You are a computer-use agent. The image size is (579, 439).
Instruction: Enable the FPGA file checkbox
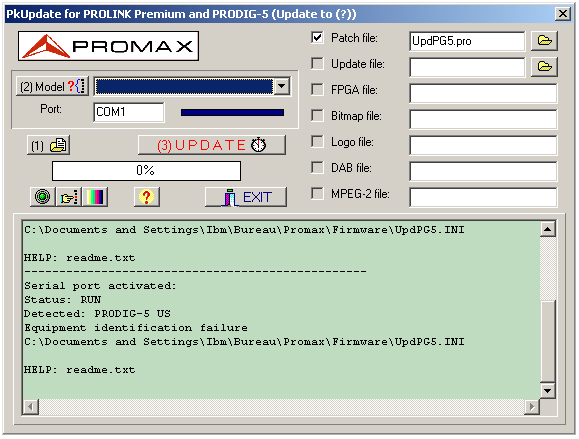point(317,89)
